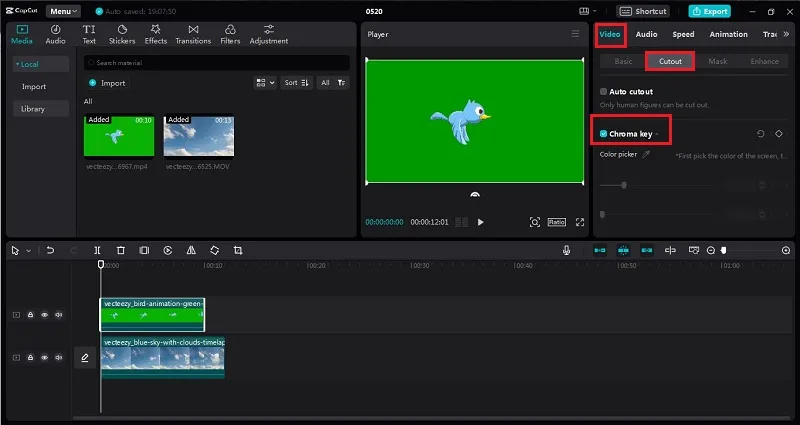Switch to the Mask tab
Viewport: 800px width, 425px height.
(x=717, y=61)
